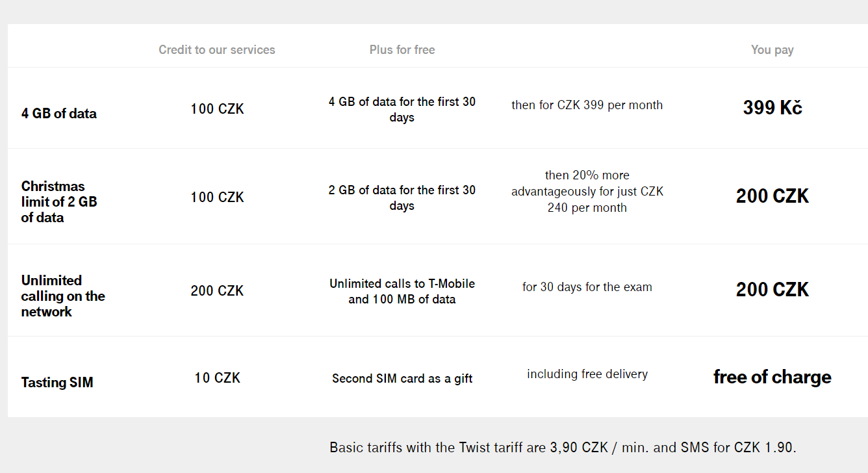The image size is (868, 473).
Task: Select the 'free of charge' price label
Action: 772,377
